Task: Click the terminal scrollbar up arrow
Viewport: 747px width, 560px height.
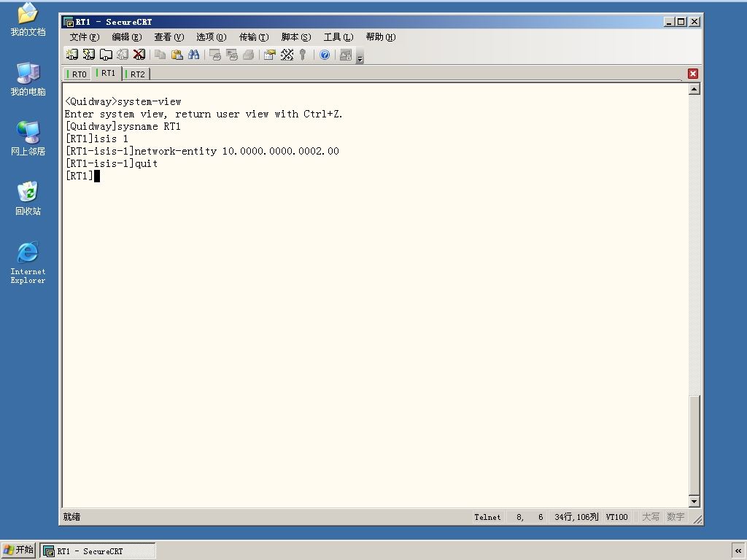Action: pos(694,89)
